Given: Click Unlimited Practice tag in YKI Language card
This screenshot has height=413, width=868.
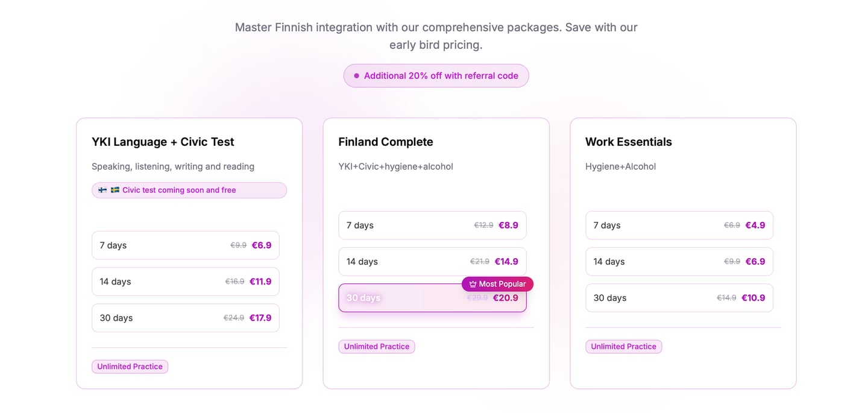Looking at the screenshot, I should (x=130, y=367).
